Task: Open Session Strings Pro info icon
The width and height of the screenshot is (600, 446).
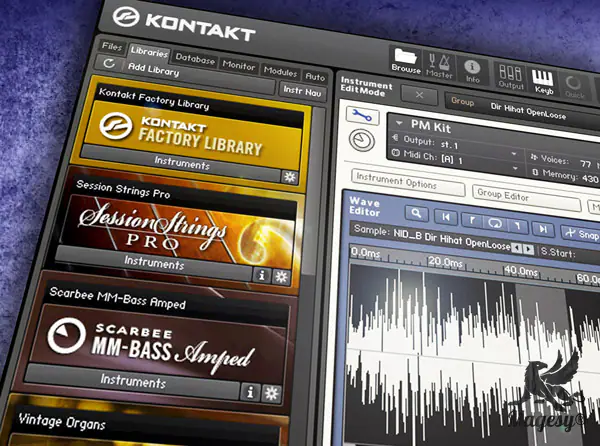Action: pos(262,275)
